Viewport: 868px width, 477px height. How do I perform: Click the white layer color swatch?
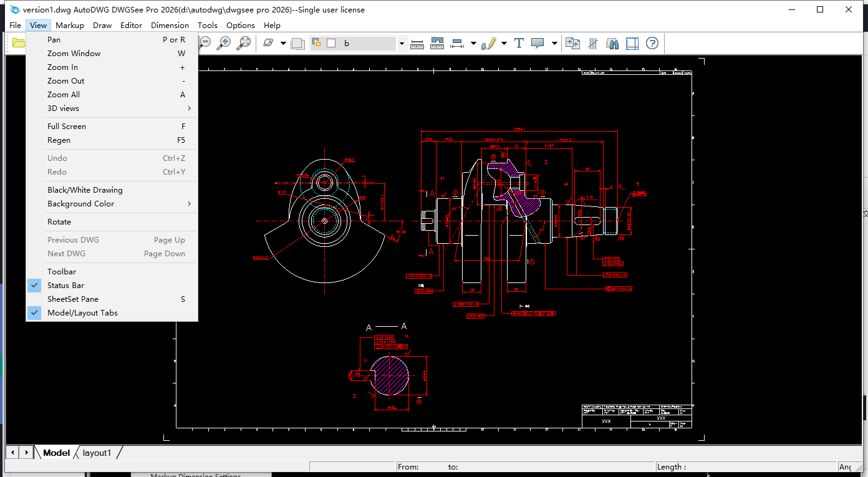click(x=331, y=43)
